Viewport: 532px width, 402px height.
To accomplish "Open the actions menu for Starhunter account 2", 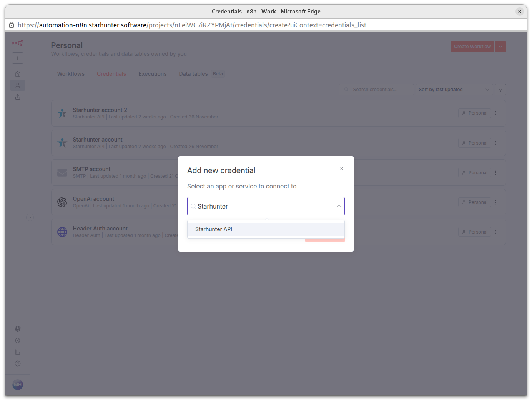I will point(495,113).
